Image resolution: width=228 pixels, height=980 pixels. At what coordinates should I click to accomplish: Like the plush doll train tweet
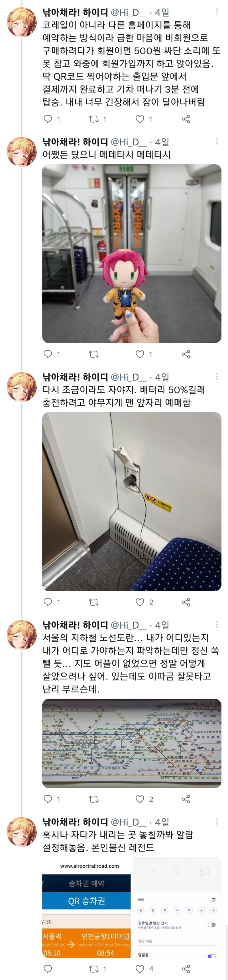(x=140, y=354)
